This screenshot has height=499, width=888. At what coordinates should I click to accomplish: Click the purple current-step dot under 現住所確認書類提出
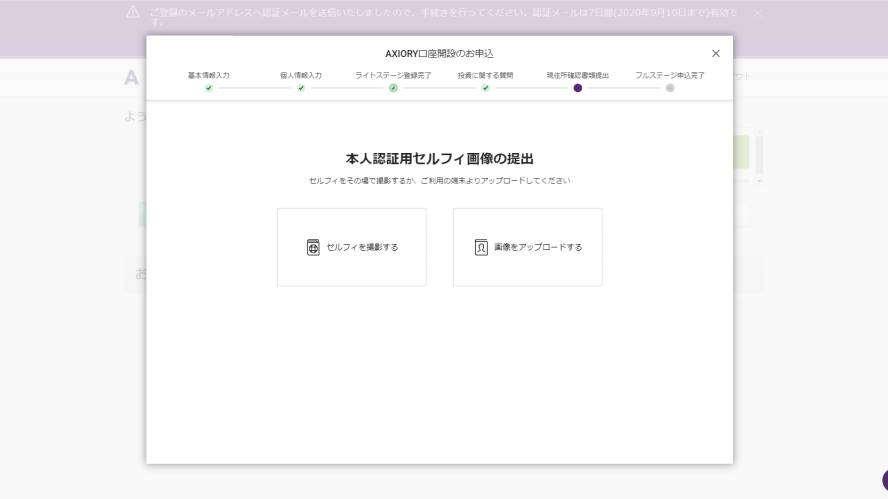point(578,88)
